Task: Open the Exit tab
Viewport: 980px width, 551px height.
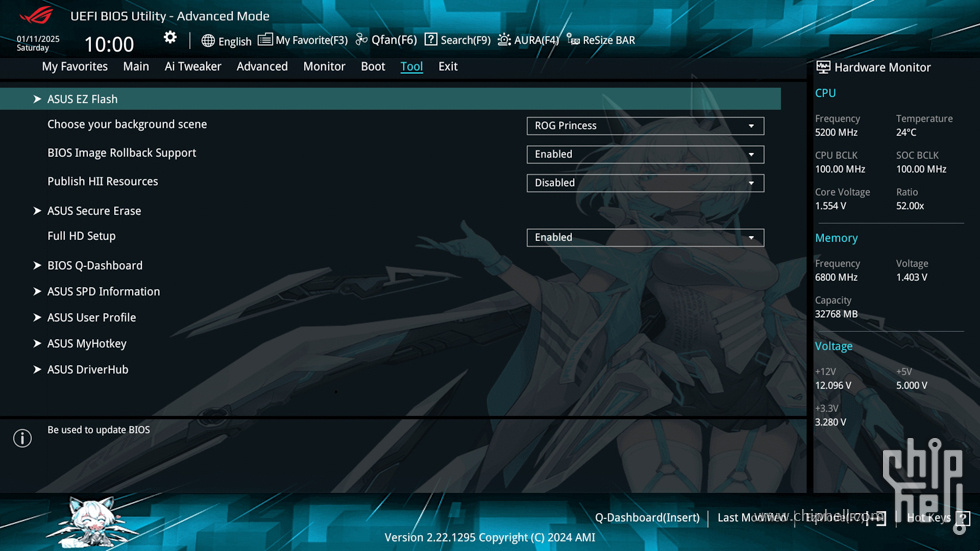Action: [x=448, y=66]
